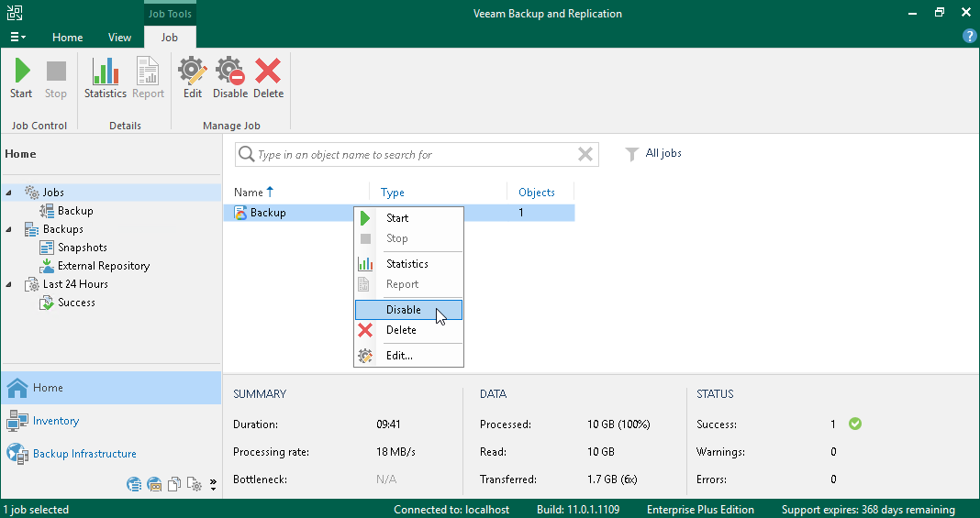Screen dimensions: 980x518
Task: Click the Inventory navigation icon
Action: click(17, 421)
